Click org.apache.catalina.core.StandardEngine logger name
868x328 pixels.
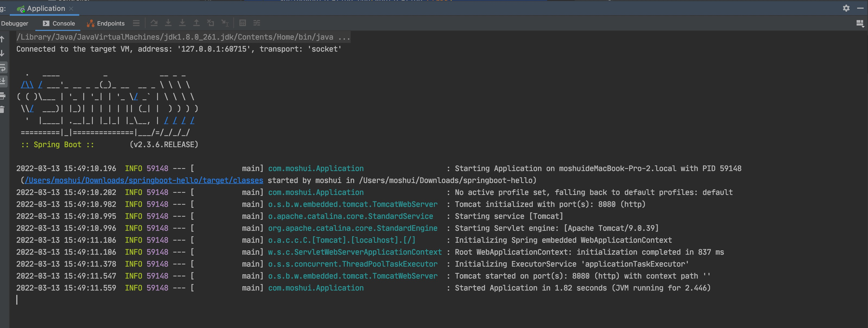(353, 228)
